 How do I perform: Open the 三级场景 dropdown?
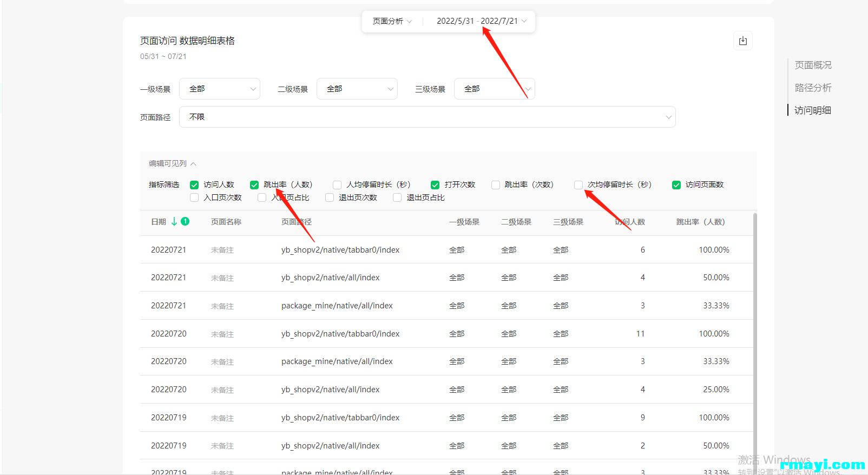coord(495,89)
